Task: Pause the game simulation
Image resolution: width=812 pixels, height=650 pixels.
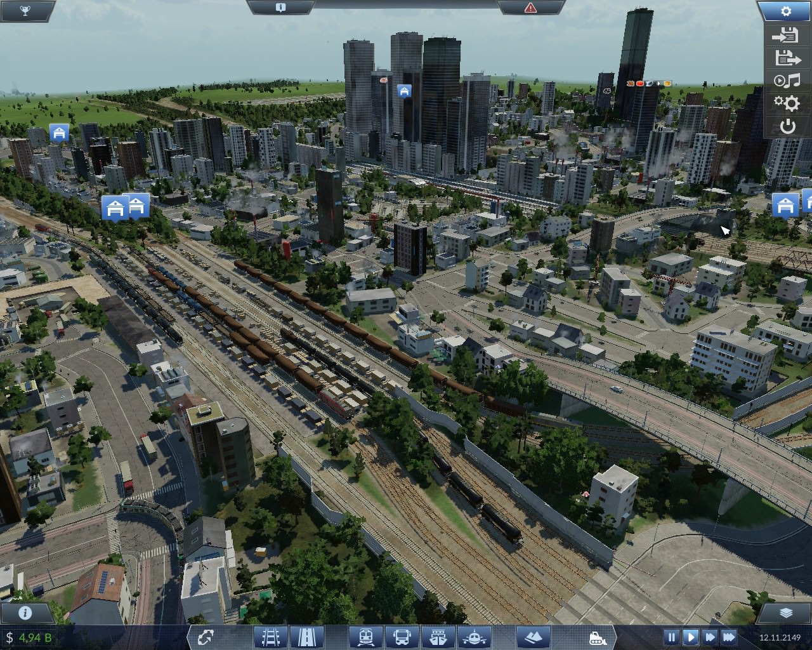Action: pyautogui.click(x=671, y=637)
